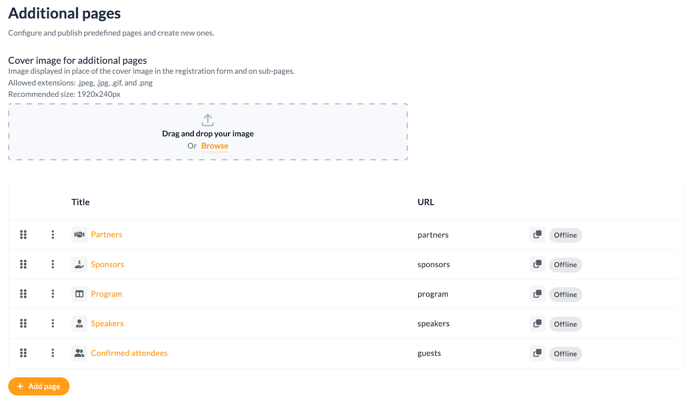Click the Browse link to upload image
The image size is (695, 404).
click(x=215, y=146)
